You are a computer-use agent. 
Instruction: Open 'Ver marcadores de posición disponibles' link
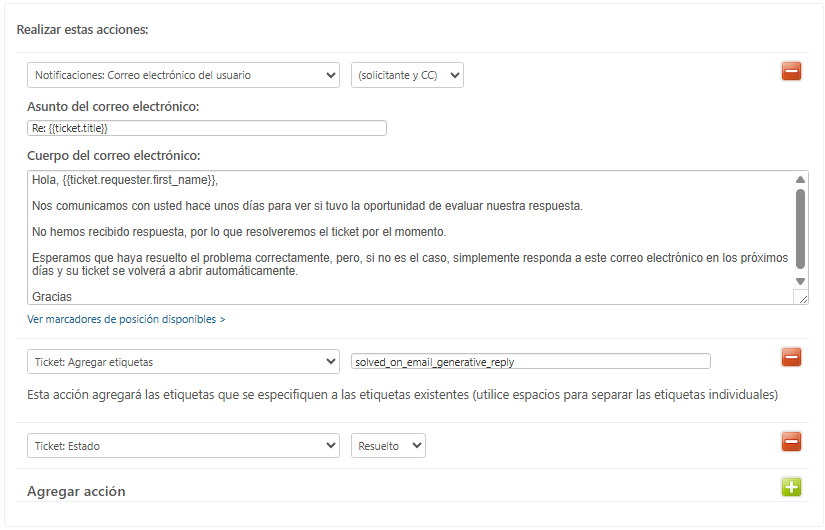coord(126,320)
